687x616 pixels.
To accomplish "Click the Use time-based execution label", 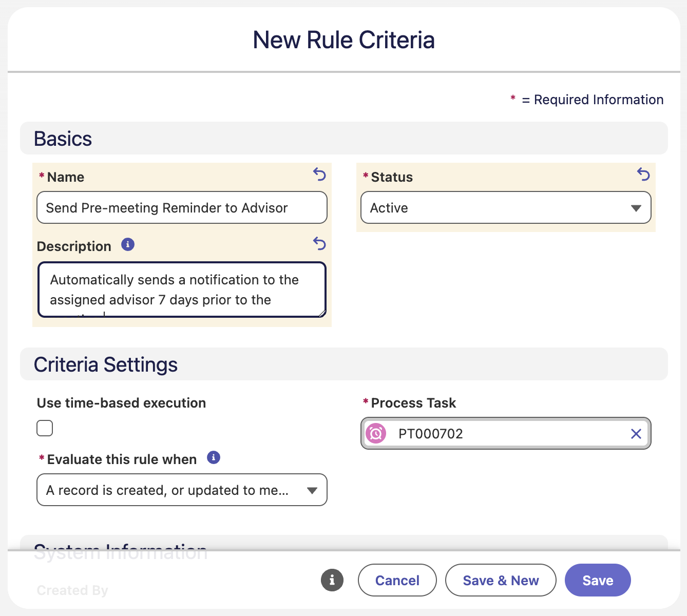I will (x=121, y=403).
